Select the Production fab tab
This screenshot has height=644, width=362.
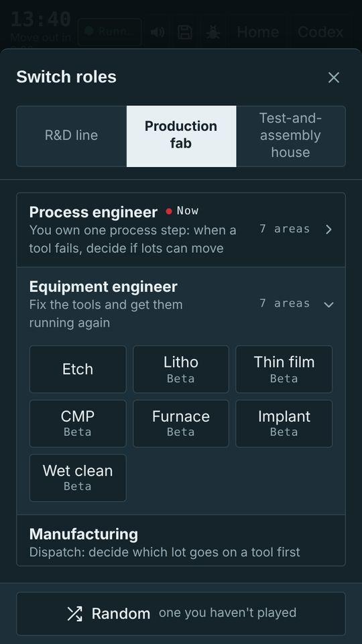pos(181,136)
